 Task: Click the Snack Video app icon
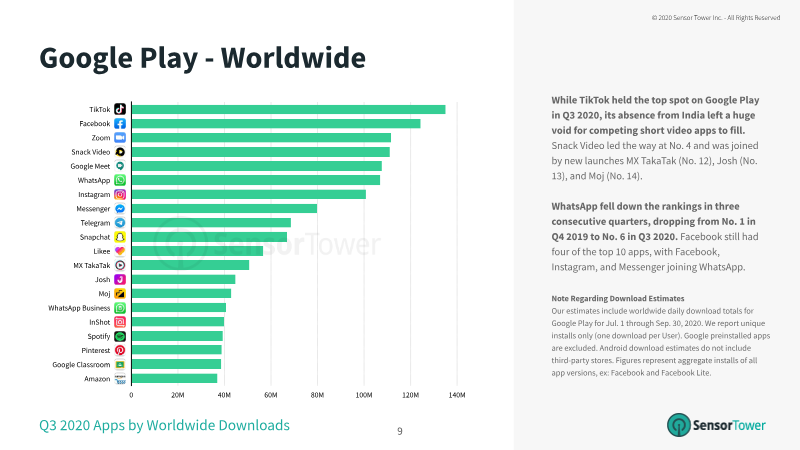click(x=120, y=152)
